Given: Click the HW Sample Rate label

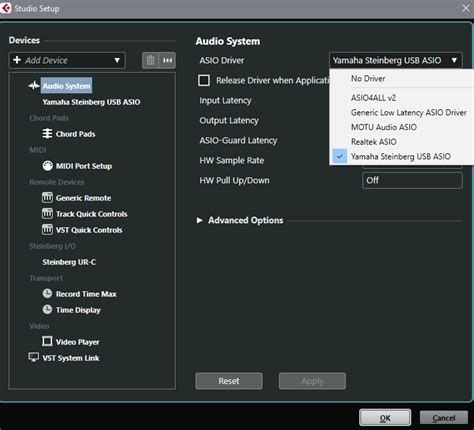Looking at the screenshot, I should coord(231,160).
